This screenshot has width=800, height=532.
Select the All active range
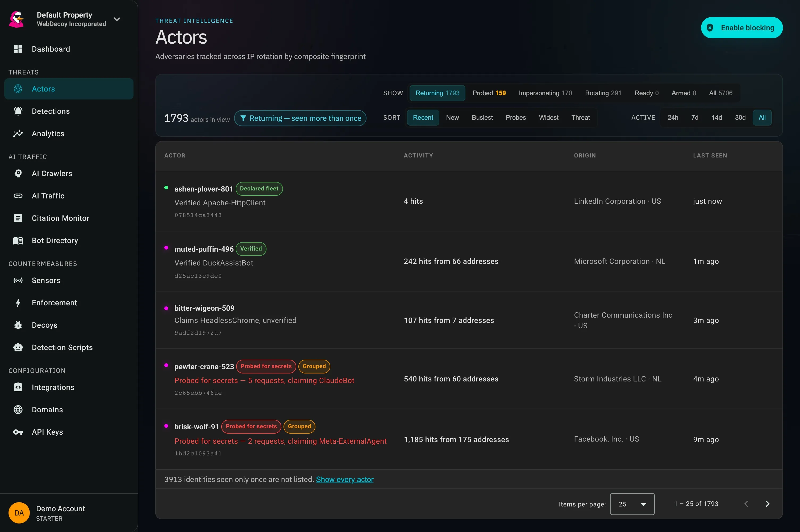(x=762, y=117)
